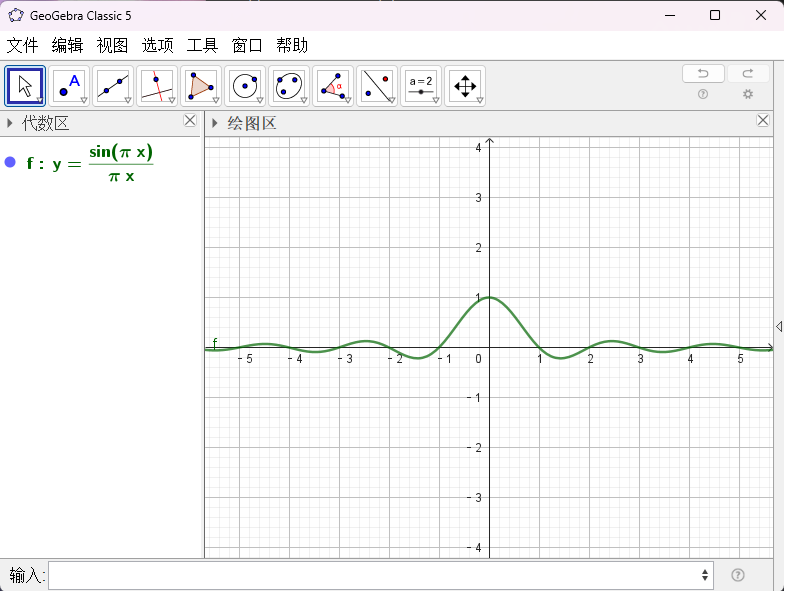Select the Circle with center tool
This screenshot has height=591, width=786.
(x=245, y=86)
